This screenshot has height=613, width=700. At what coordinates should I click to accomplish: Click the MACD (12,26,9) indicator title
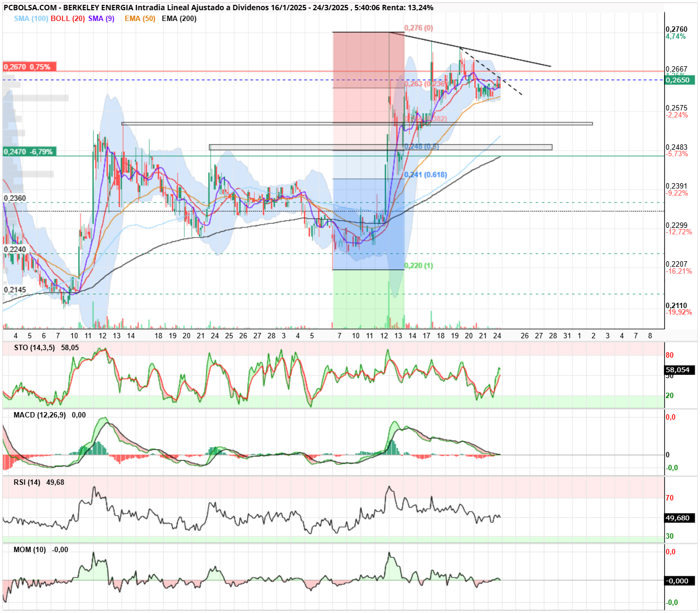tap(40, 415)
